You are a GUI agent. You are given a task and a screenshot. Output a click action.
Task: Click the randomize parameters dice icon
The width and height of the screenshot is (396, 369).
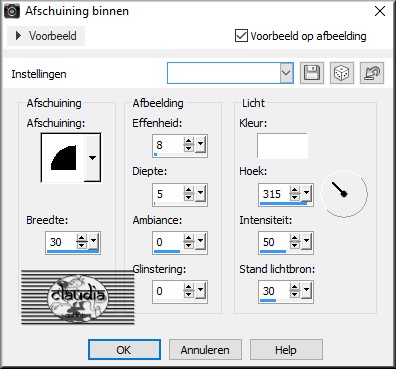[342, 73]
